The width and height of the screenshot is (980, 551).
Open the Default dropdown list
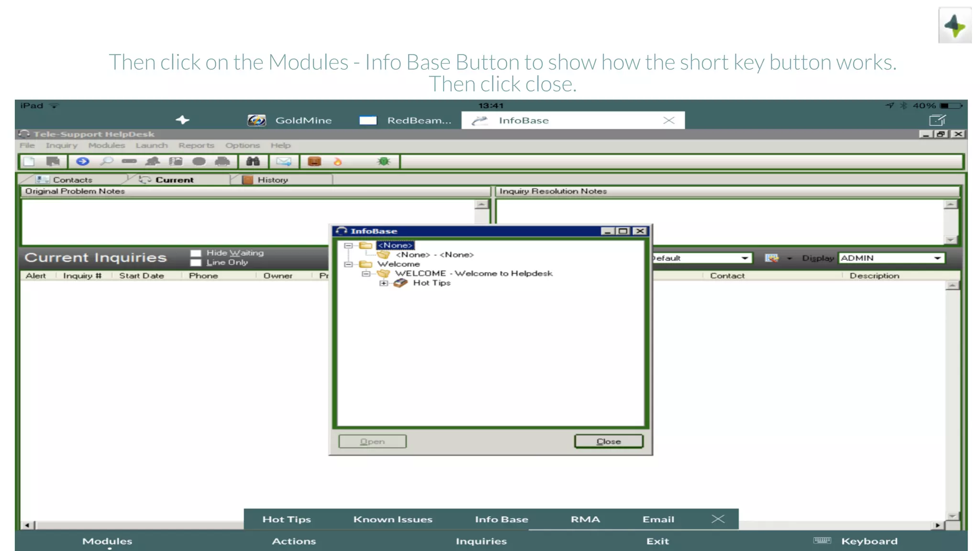(745, 258)
